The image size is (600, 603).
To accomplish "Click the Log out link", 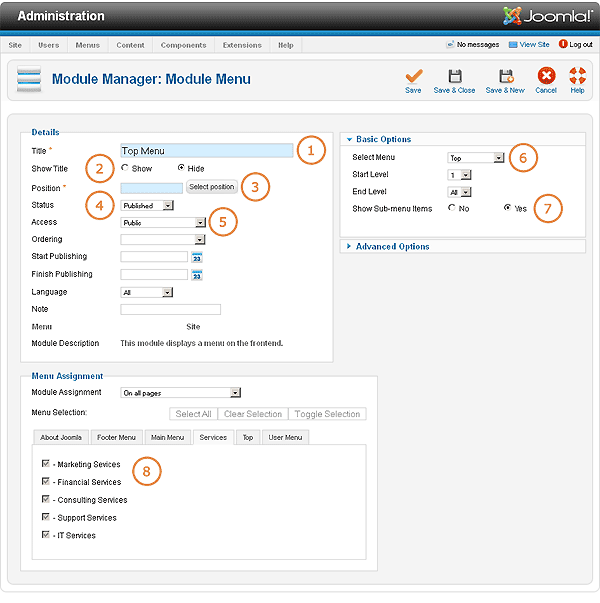I will click(581, 45).
